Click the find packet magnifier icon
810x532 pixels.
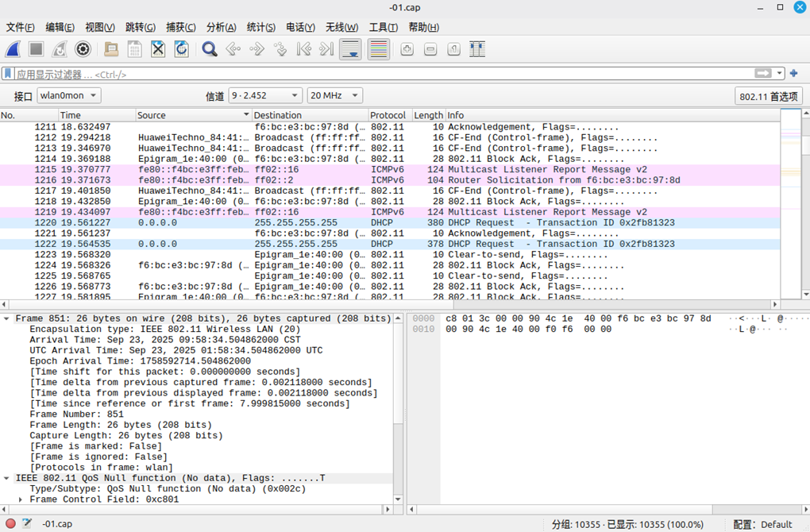(210, 49)
